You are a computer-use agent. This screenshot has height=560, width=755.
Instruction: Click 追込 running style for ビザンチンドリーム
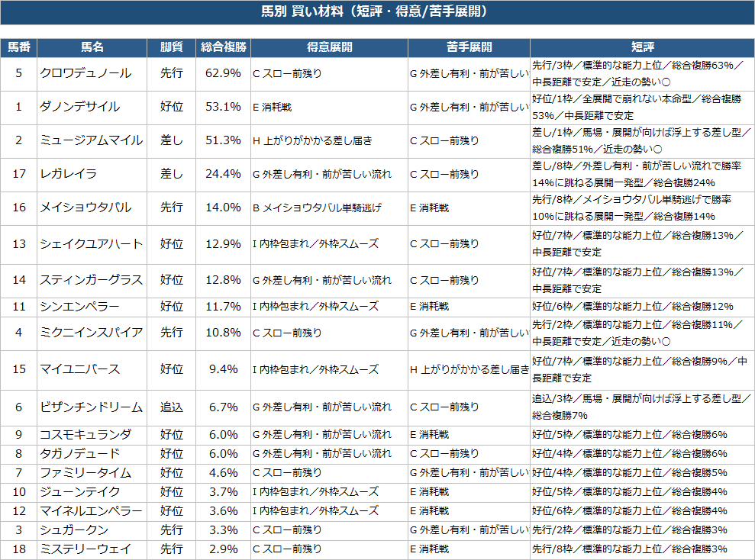pyautogui.click(x=172, y=407)
